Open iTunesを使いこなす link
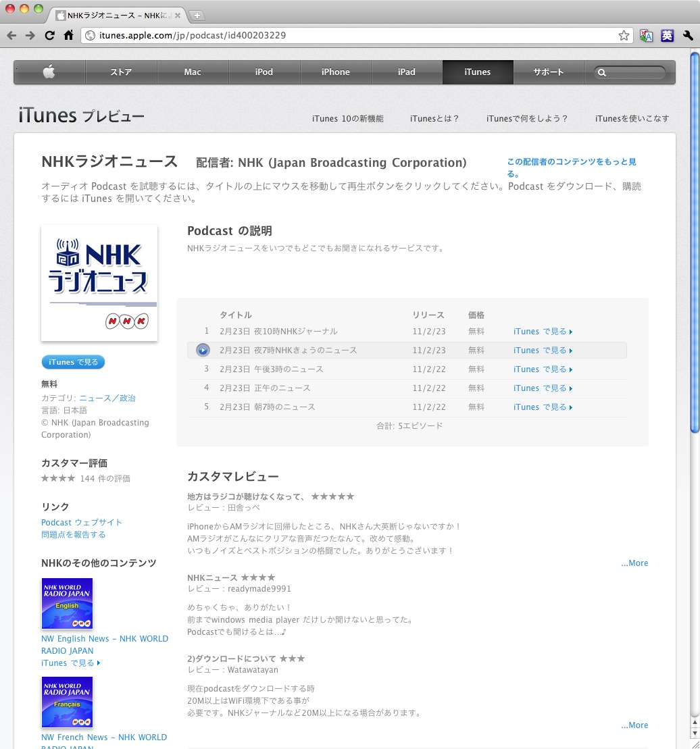This screenshot has height=749, width=700. pyautogui.click(x=632, y=118)
